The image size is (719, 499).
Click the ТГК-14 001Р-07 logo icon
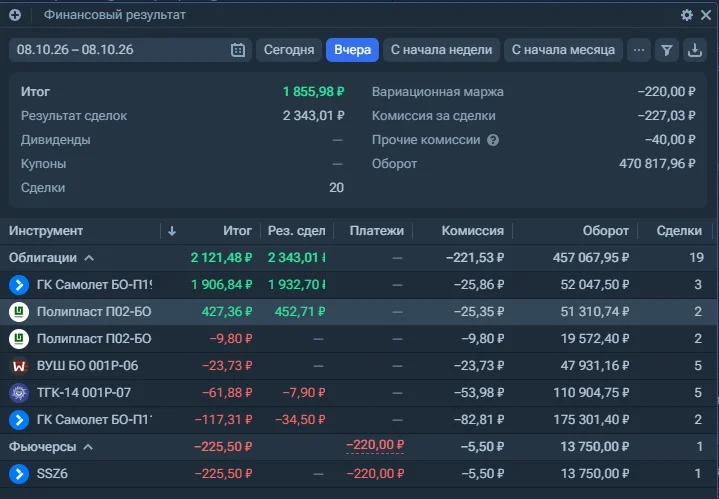click(x=19, y=393)
